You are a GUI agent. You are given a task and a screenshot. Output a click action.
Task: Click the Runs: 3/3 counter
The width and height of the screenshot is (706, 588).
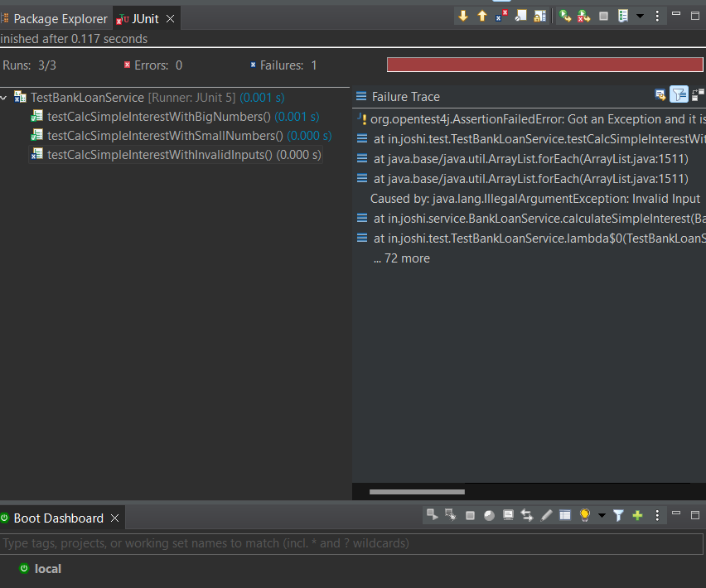click(29, 65)
